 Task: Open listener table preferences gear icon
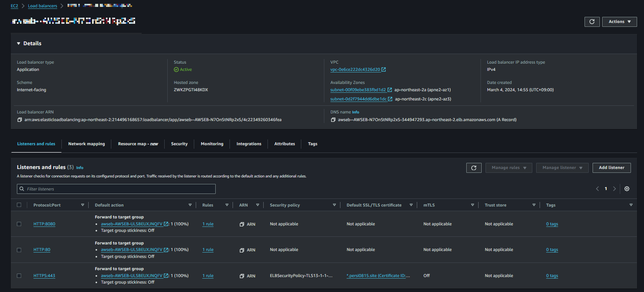pos(627,189)
